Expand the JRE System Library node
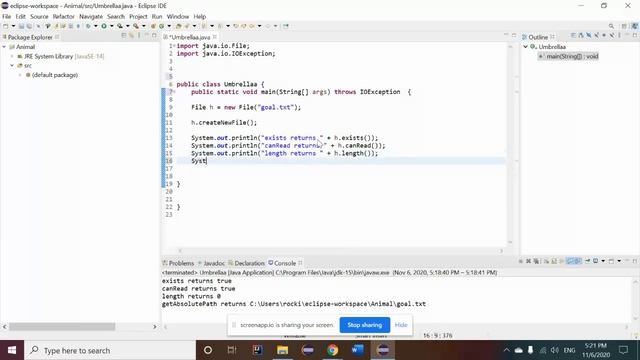Screen dimensions: 640x360 [x=12, y=56]
